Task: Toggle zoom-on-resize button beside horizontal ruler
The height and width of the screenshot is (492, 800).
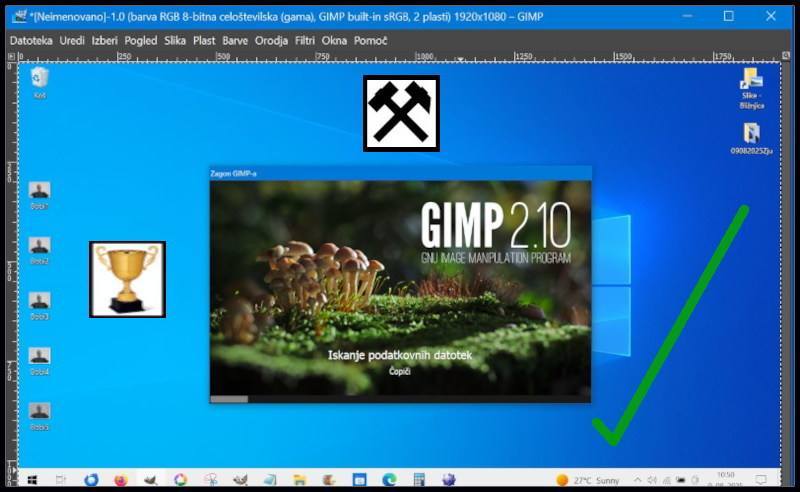Action: (786, 56)
